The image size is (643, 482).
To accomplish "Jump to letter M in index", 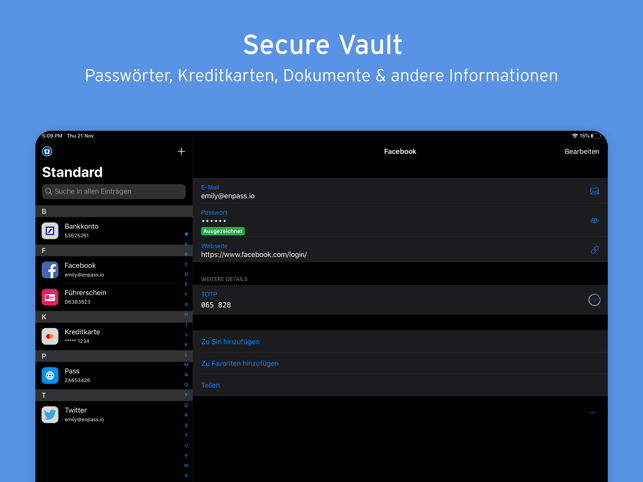I will tap(186, 365).
